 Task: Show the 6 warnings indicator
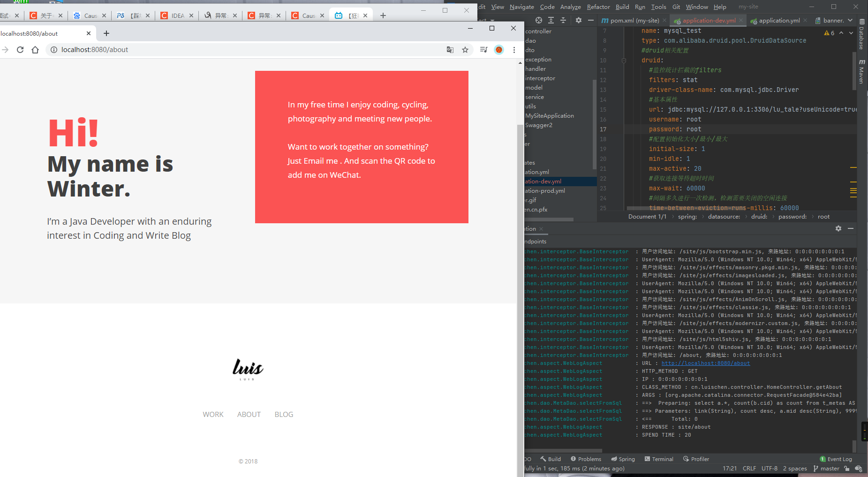829,33
